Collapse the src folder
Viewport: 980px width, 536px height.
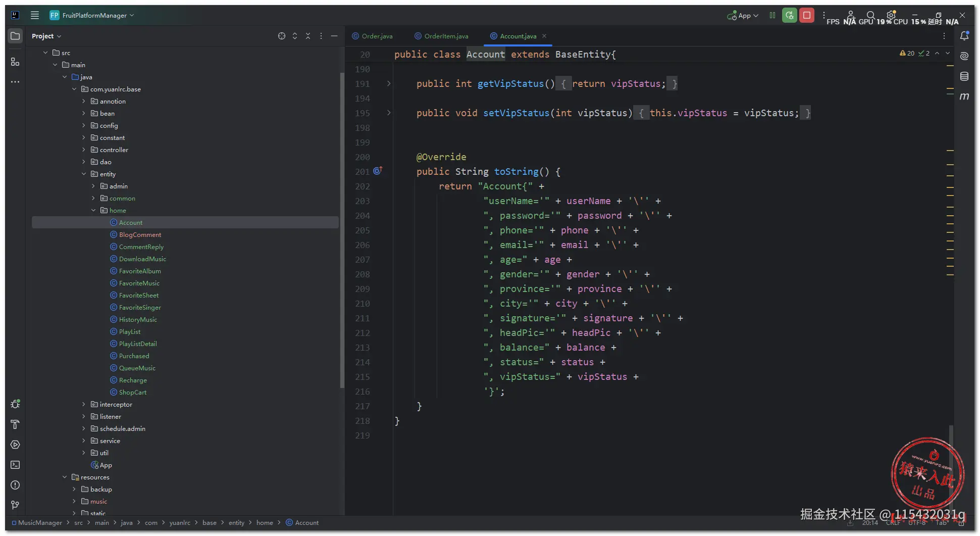tap(45, 53)
